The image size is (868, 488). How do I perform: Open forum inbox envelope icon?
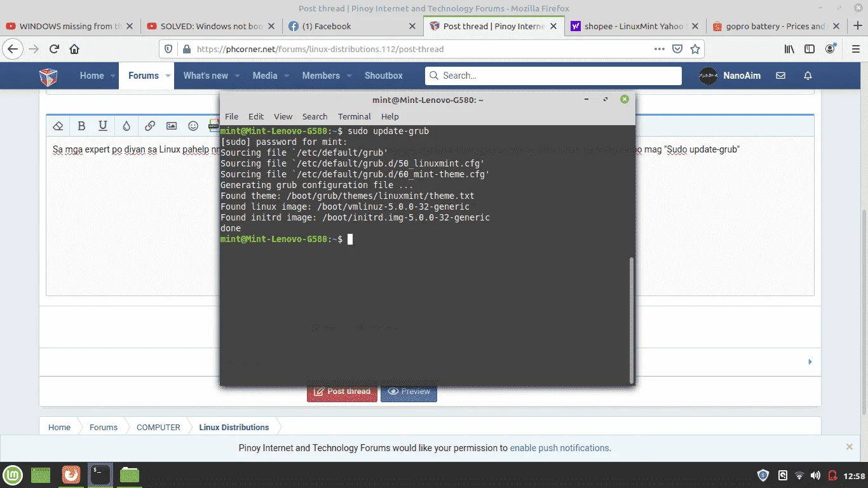[780, 76]
